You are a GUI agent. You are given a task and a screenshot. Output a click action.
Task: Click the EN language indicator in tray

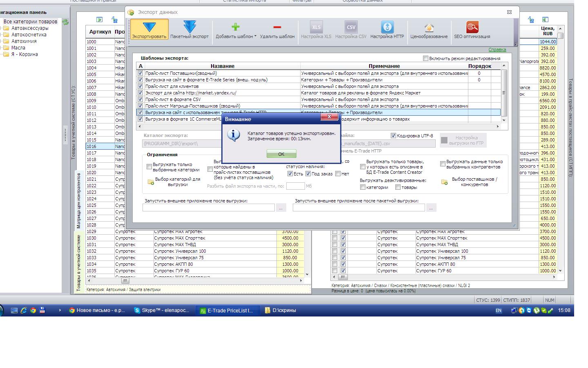tap(499, 311)
